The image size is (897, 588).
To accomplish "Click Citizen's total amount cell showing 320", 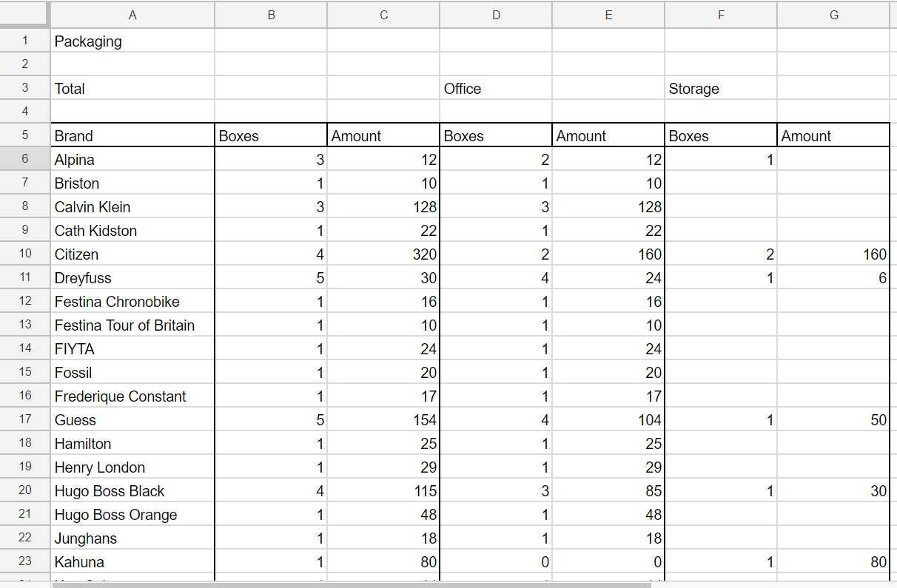I will (383, 254).
